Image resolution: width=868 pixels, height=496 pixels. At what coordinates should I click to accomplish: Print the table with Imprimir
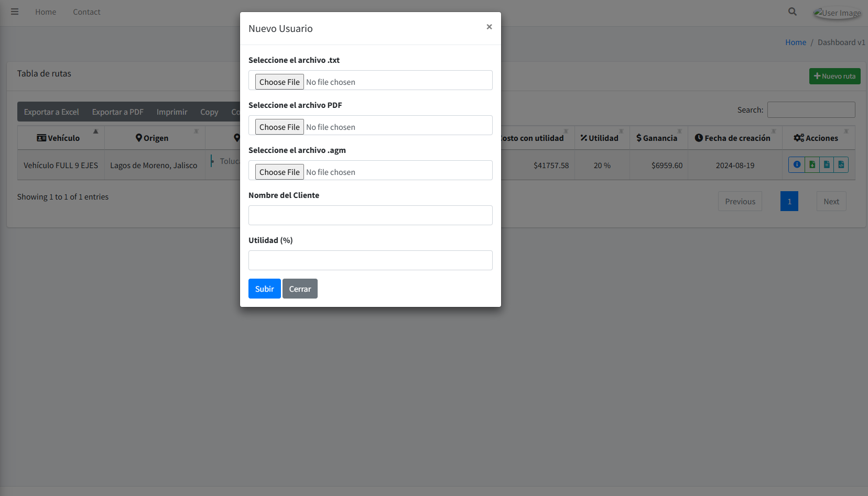point(172,112)
